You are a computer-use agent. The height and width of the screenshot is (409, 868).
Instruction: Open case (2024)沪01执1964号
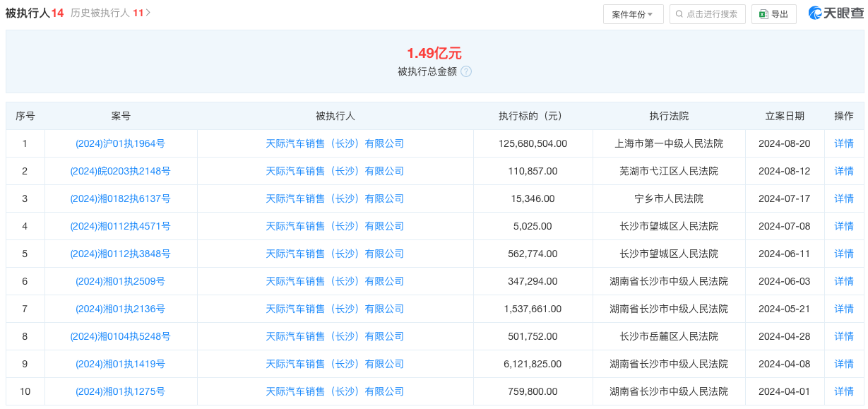pyautogui.click(x=120, y=143)
